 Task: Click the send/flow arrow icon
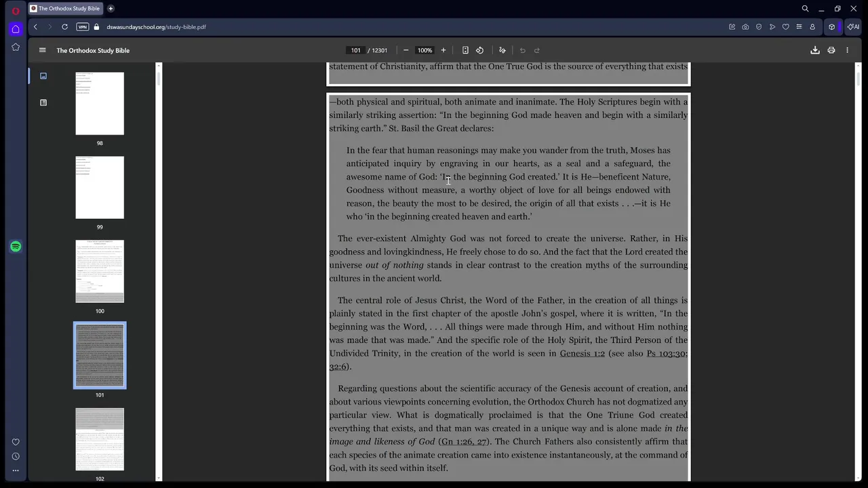[772, 27]
